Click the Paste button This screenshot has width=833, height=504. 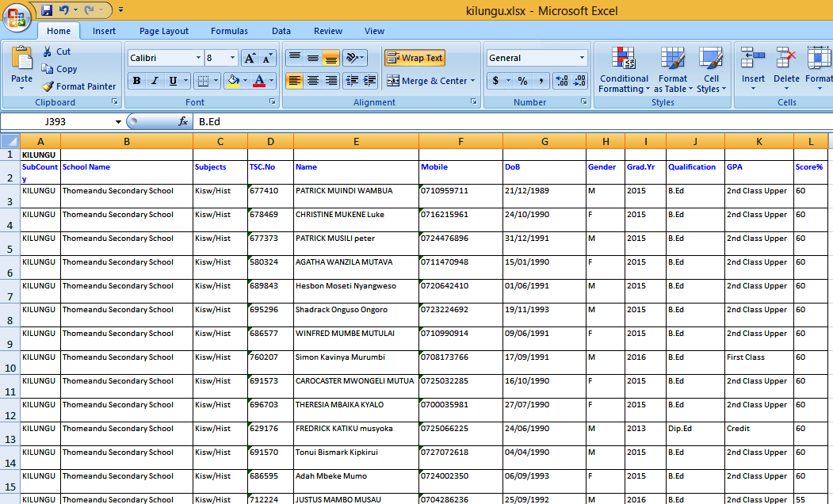click(22, 67)
